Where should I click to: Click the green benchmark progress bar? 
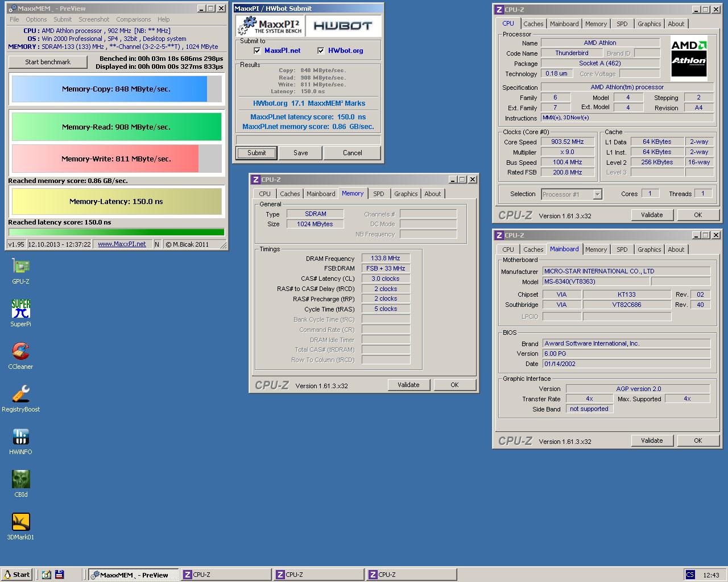coord(117,232)
